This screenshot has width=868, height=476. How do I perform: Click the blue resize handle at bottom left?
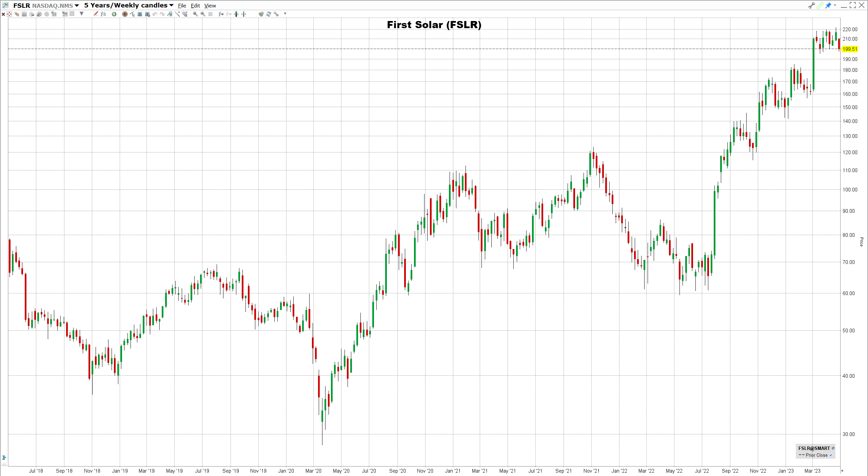click(4, 457)
